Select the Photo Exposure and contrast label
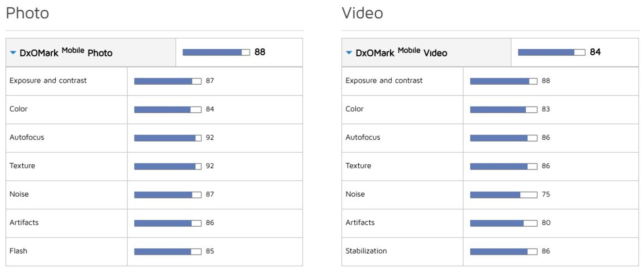The height and width of the screenshot is (274, 644). tap(48, 80)
